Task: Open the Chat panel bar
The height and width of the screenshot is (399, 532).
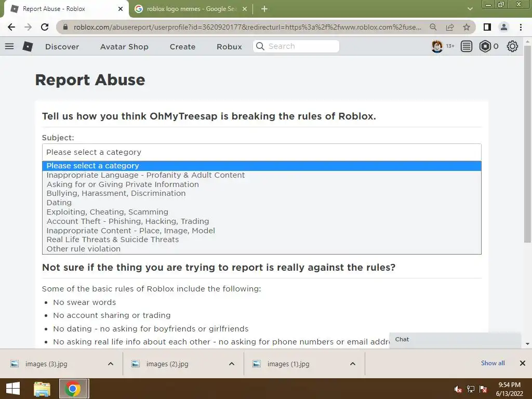Action: [455, 340]
